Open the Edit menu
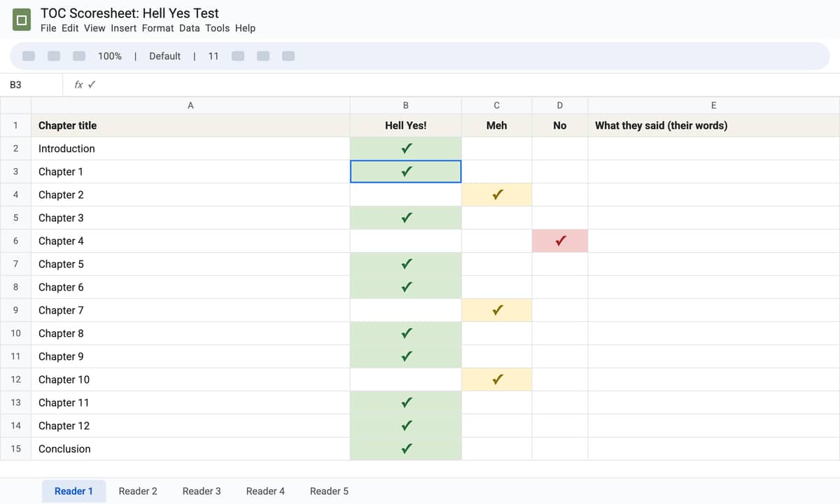This screenshot has width=840, height=504. (70, 28)
